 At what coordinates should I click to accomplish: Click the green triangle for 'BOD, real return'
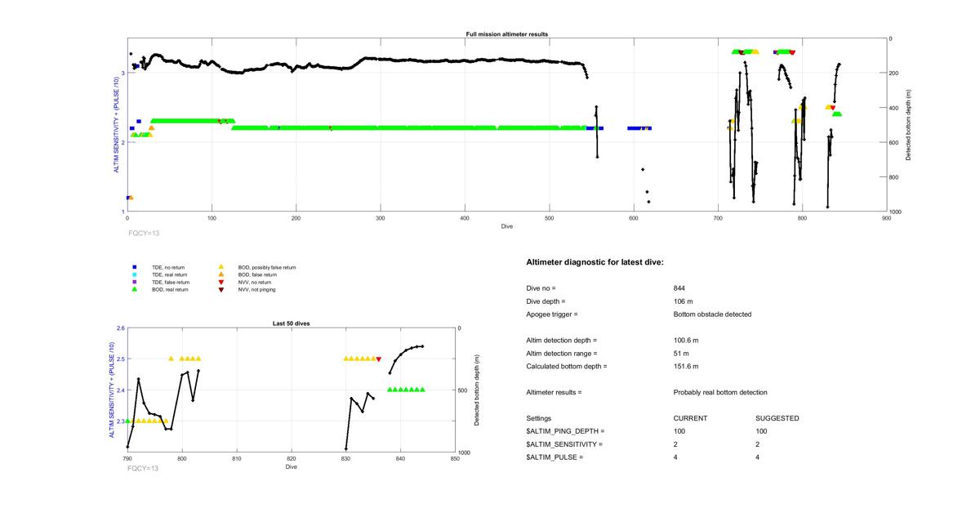134,289
